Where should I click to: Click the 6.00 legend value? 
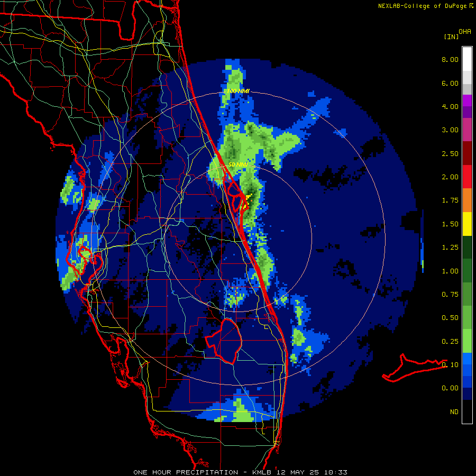pyautogui.click(x=450, y=83)
